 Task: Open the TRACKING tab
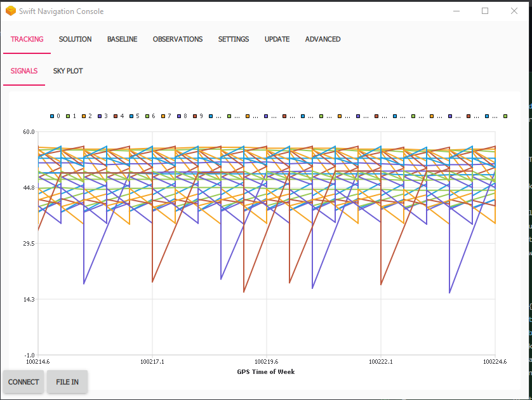[x=27, y=39]
